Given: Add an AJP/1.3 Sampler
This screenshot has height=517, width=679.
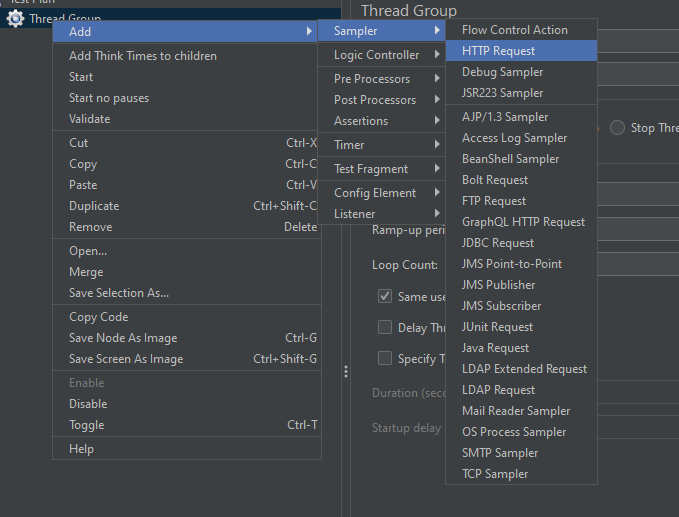Looking at the screenshot, I should point(521,117).
